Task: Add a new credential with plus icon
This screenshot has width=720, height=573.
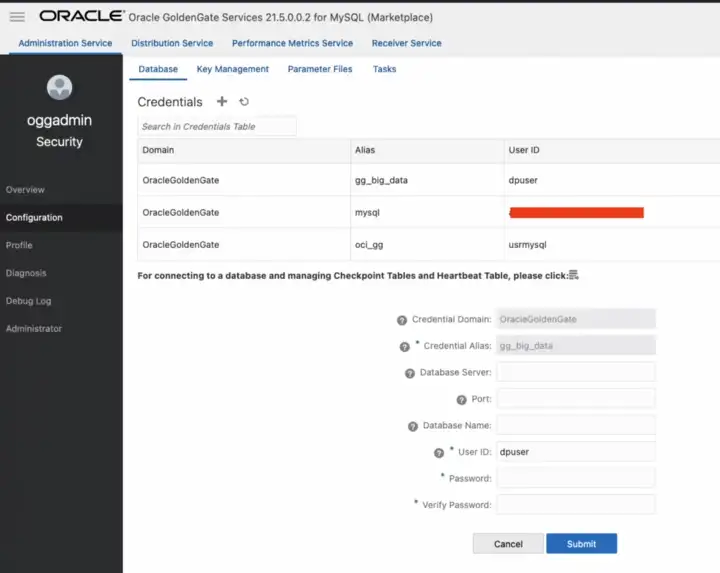Action: [x=222, y=101]
